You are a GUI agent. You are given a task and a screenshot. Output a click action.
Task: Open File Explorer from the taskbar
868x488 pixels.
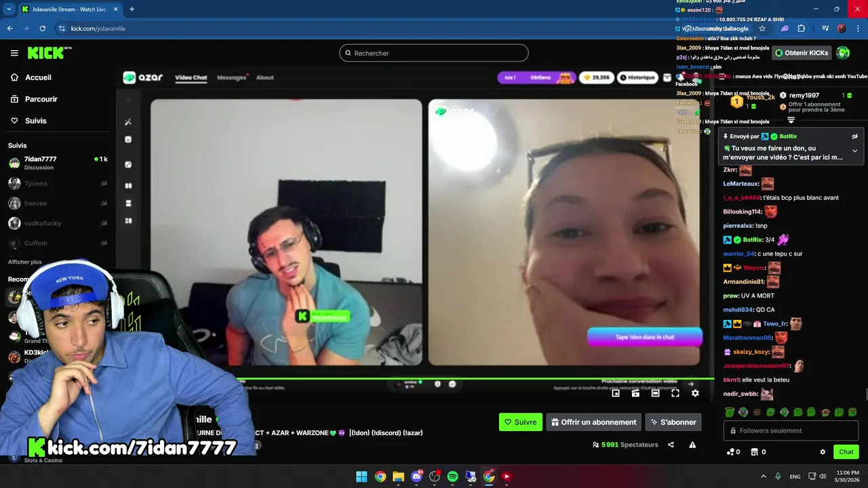[398, 476]
